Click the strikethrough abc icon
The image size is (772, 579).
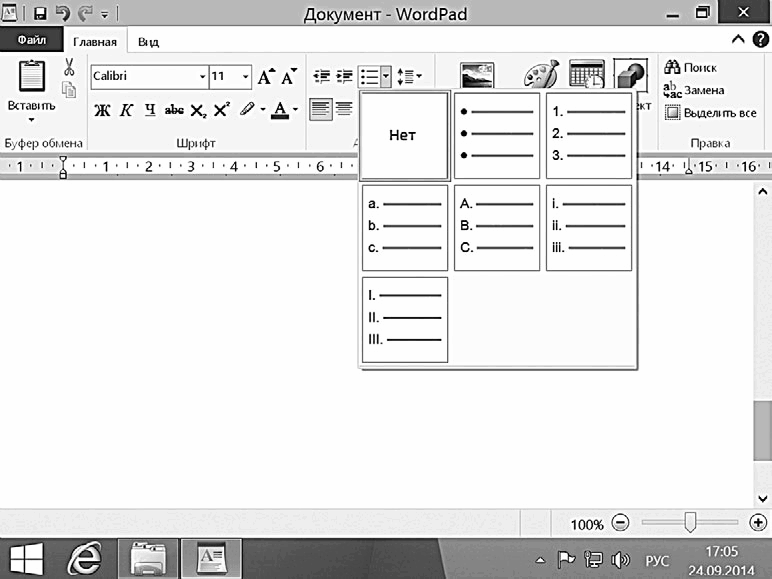click(174, 110)
